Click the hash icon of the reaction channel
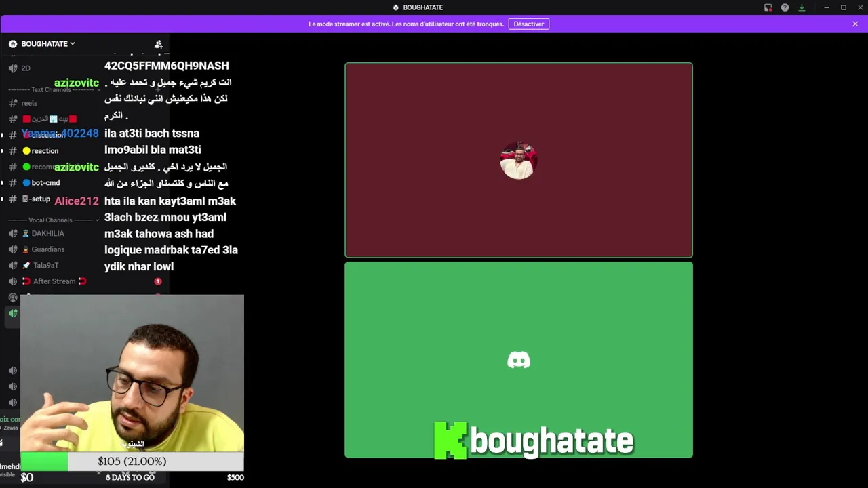868x488 pixels. pyautogui.click(x=13, y=151)
